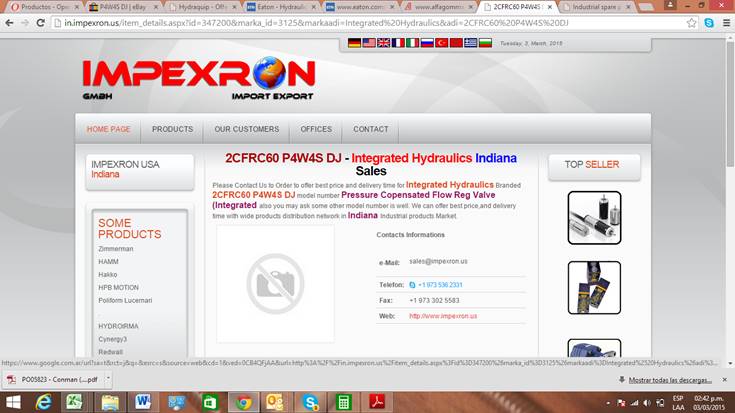The height and width of the screenshot is (413, 735).
Task: Open Calculator from the taskbar
Action: (343, 402)
